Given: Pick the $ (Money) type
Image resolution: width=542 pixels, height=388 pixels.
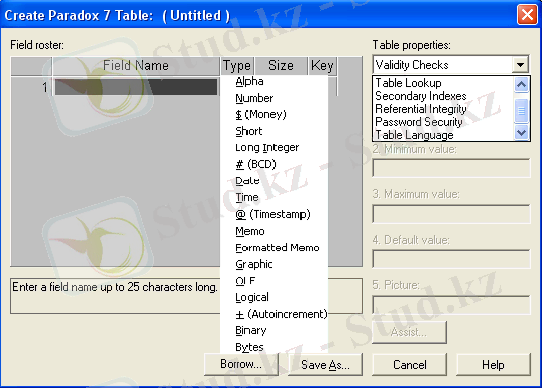Looking at the screenshot, I should tap(261, 114).
